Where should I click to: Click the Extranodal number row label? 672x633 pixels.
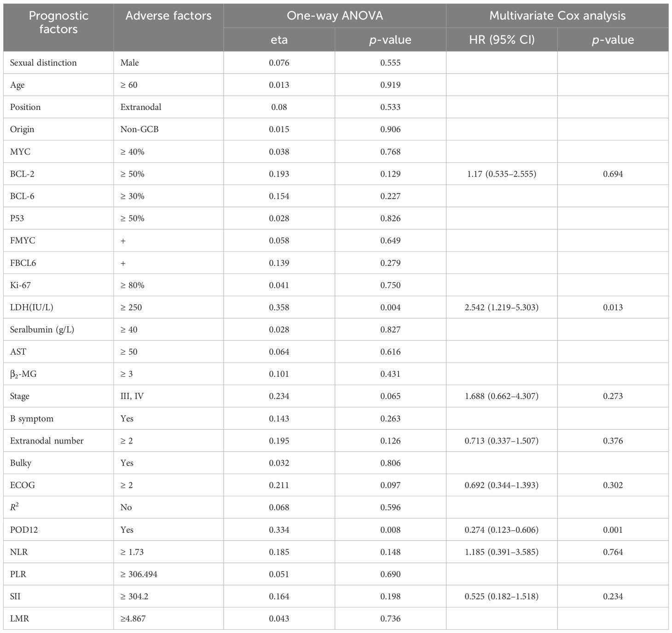[46, 441]
